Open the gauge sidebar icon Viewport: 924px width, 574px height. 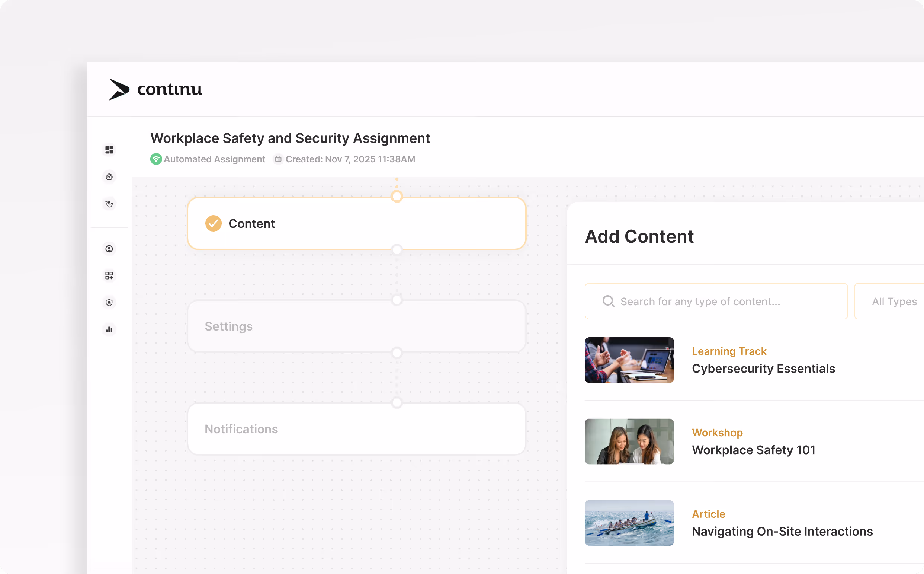109,177
